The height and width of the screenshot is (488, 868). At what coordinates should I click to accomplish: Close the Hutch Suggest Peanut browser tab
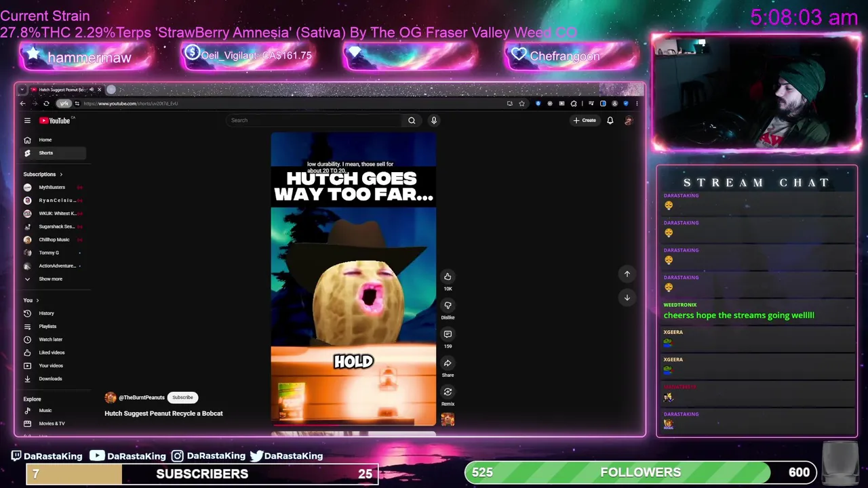point(99,89)
